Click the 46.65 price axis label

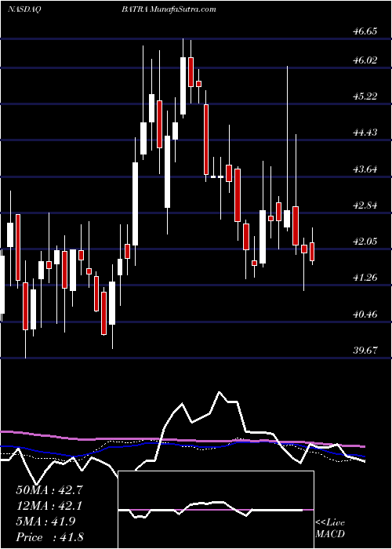pyautogui.click(x=365, y=31)
